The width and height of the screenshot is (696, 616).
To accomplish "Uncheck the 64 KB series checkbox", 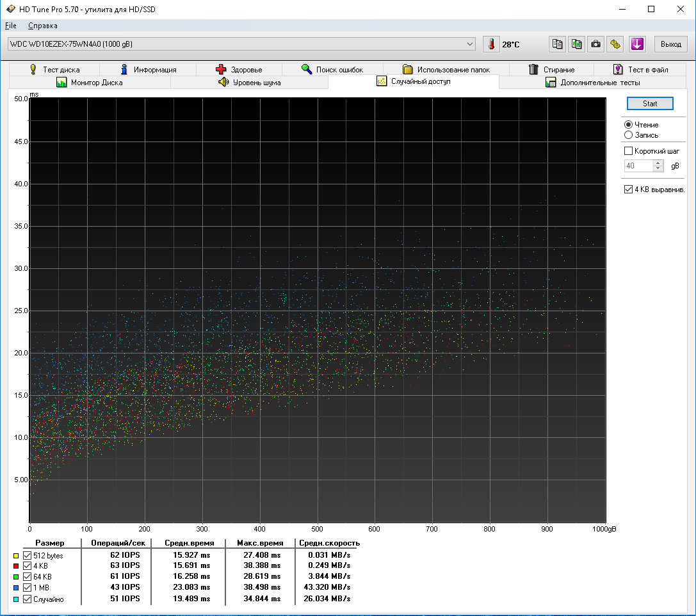I will (27, 576).
